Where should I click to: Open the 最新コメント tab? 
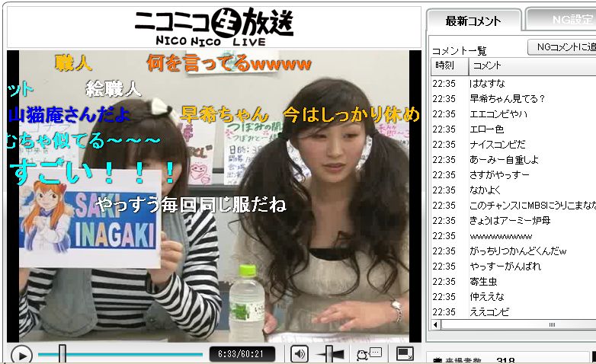click(473, 21)
